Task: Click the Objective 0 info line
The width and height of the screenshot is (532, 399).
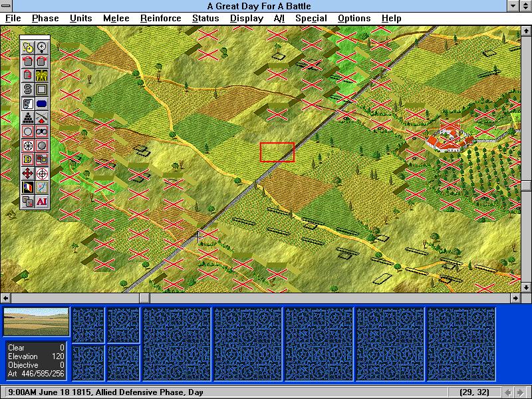Action: 36,365
